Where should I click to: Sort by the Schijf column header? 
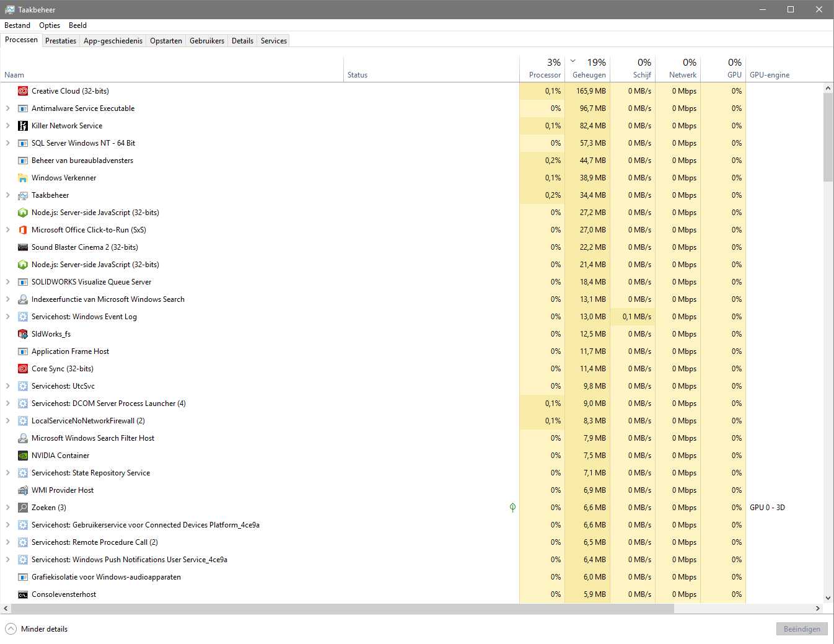[x=633, y=69]
